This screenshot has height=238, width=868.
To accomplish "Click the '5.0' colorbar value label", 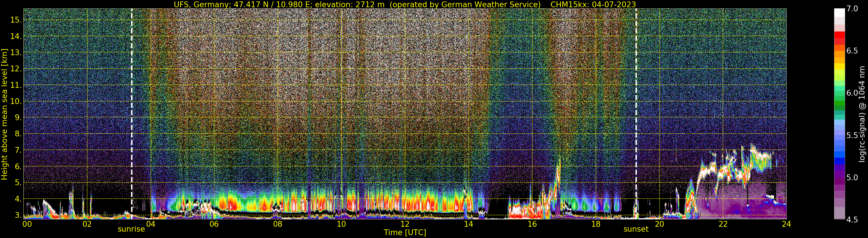I will click(852, 177).
